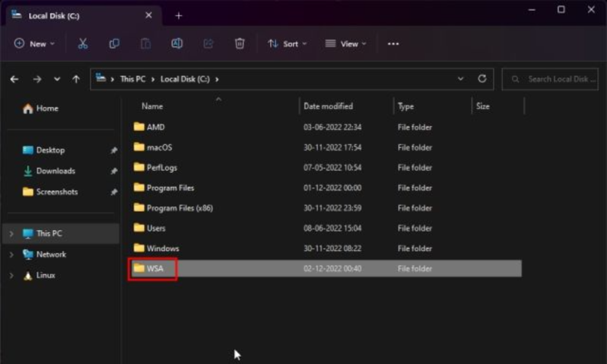Expand the This PC tree node

point(11,234)
